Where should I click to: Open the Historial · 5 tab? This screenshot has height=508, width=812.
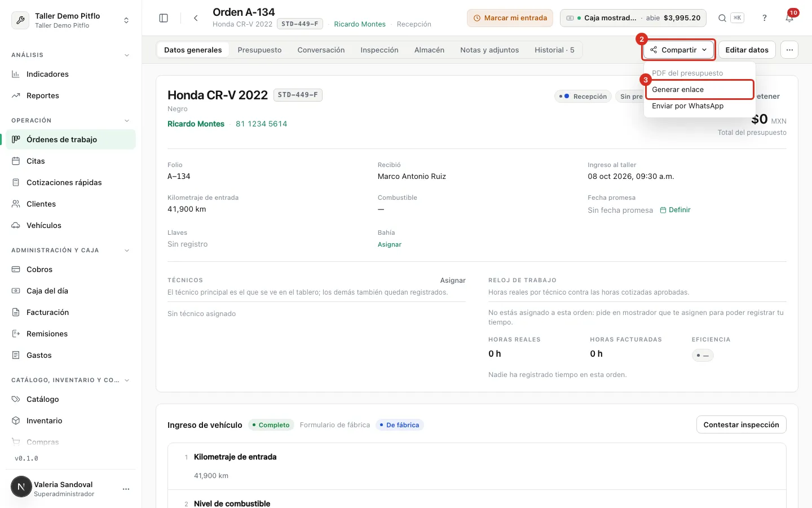pos(554,50)
